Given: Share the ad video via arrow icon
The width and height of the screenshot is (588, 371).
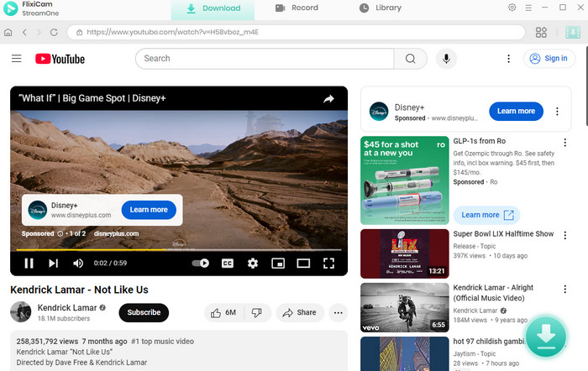Looking at the screenshot, I should 329,99.
